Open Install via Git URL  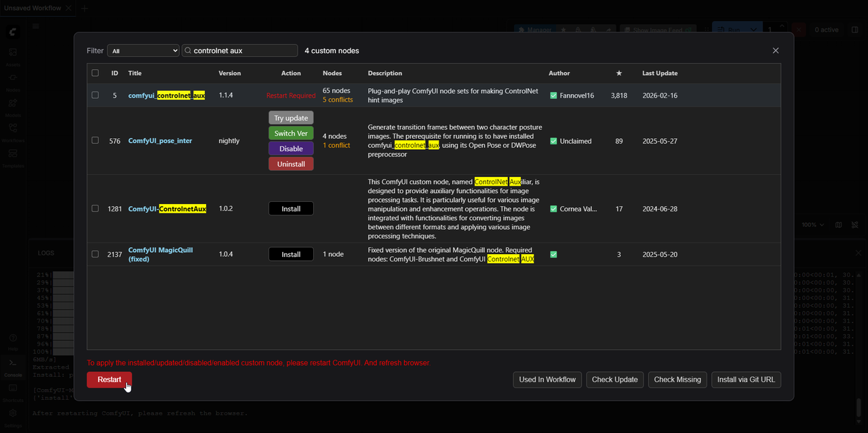pyautogui.click(x=746, y=379)
